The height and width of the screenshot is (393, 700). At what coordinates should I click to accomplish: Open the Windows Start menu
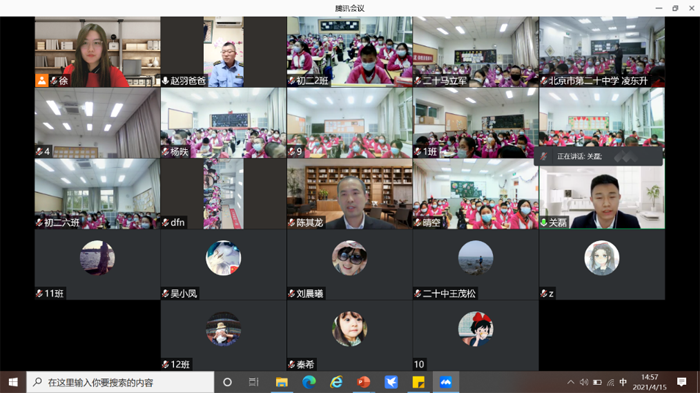(x=13, y=382)
